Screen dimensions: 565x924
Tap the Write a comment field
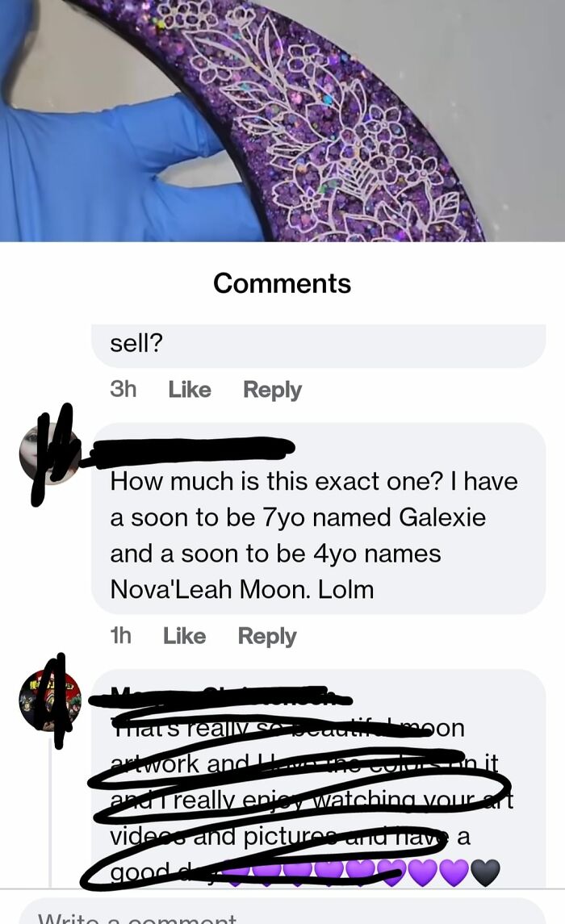(282, 912)
